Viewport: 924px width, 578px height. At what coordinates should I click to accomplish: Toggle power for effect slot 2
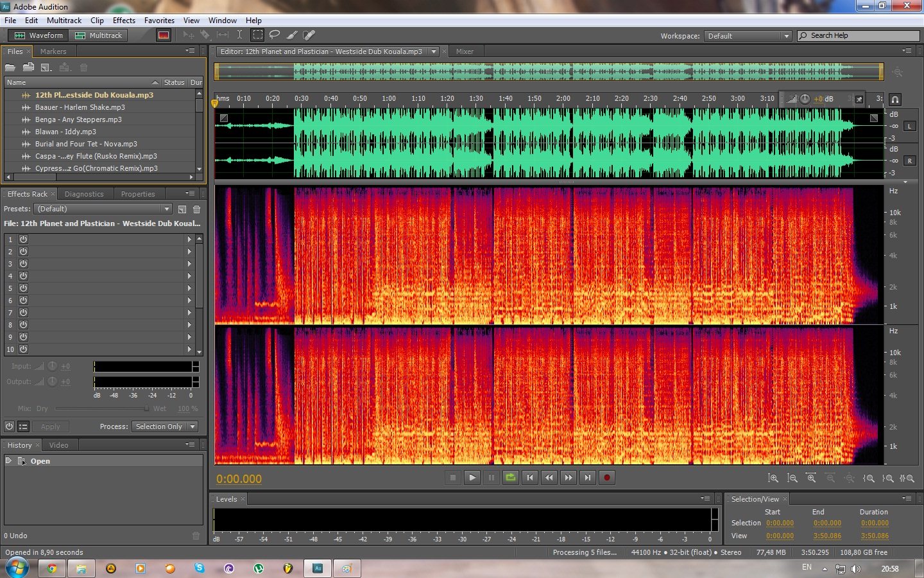[x=23, y=251]
